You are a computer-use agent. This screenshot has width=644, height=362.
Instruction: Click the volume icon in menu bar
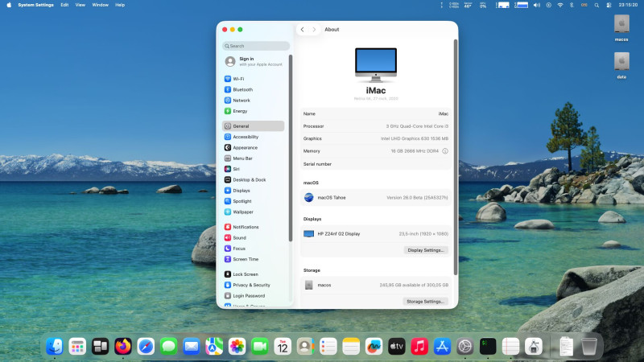(x=536, y=5)
